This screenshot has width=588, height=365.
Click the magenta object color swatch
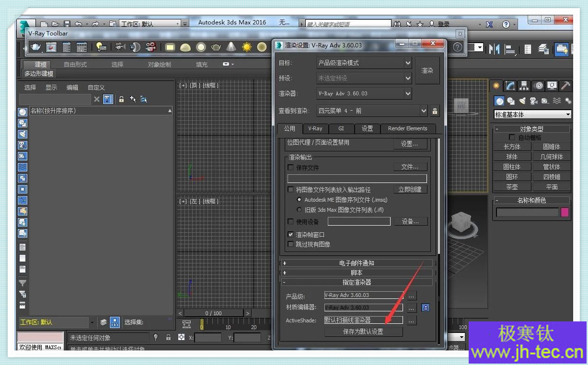[565, 212]
